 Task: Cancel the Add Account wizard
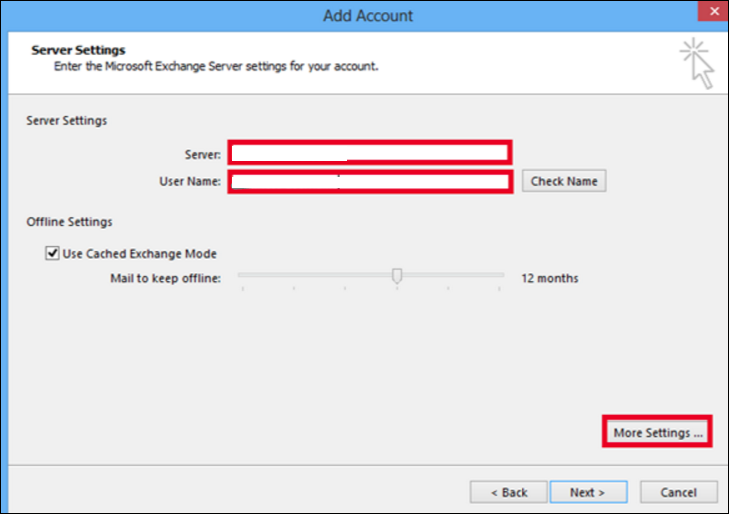click(678, 492)
